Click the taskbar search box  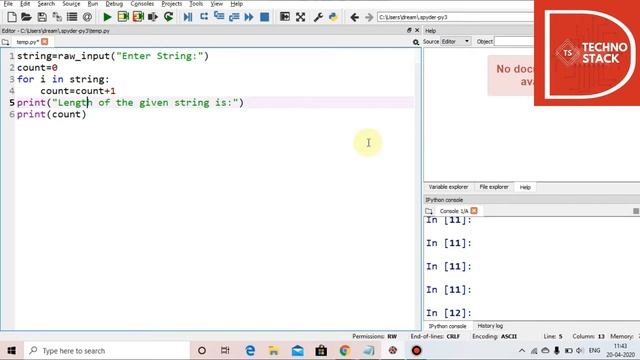tap(107, 351)
